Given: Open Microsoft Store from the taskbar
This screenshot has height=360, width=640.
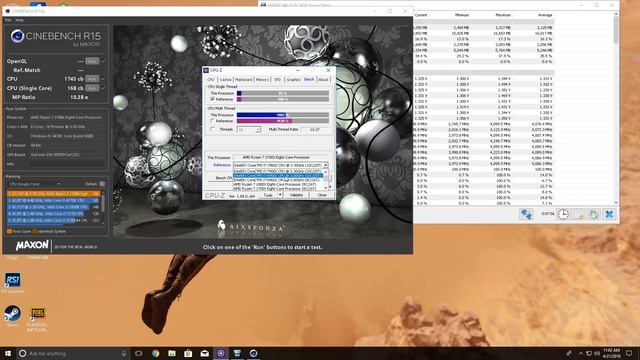Looking at the screenshot, I should click(188, 353).
